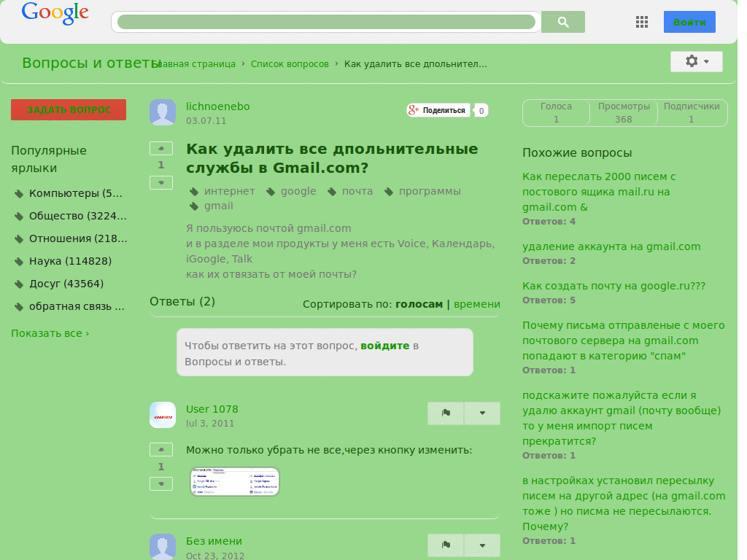Click User 1078's avatar
The width and height of the screenshot is (747, 560).
point(163,415)
